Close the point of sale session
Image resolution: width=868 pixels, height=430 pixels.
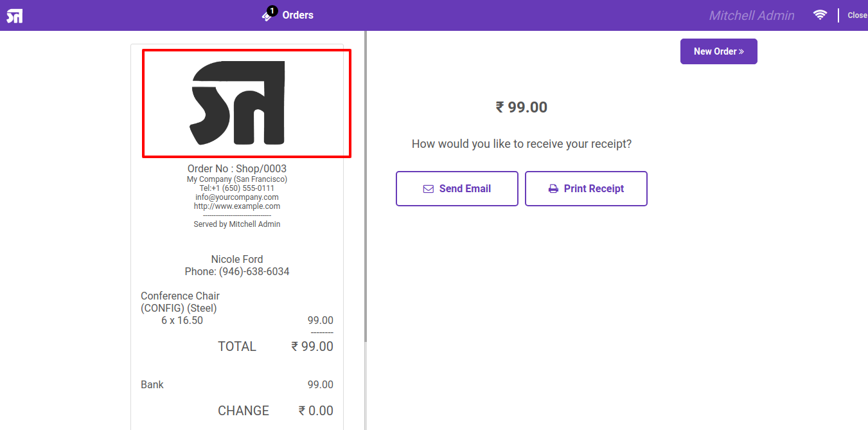(857, 15)
